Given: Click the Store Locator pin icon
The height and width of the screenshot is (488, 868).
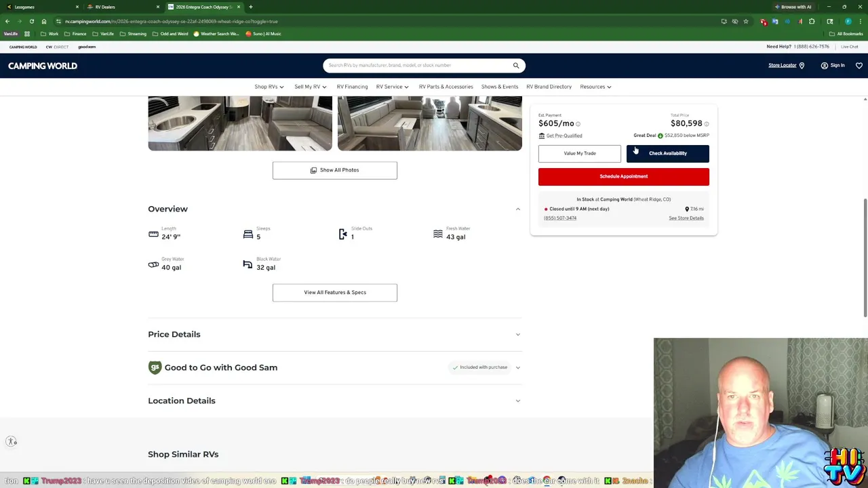Looking at the screenshot, I should [x=802, y=66].
